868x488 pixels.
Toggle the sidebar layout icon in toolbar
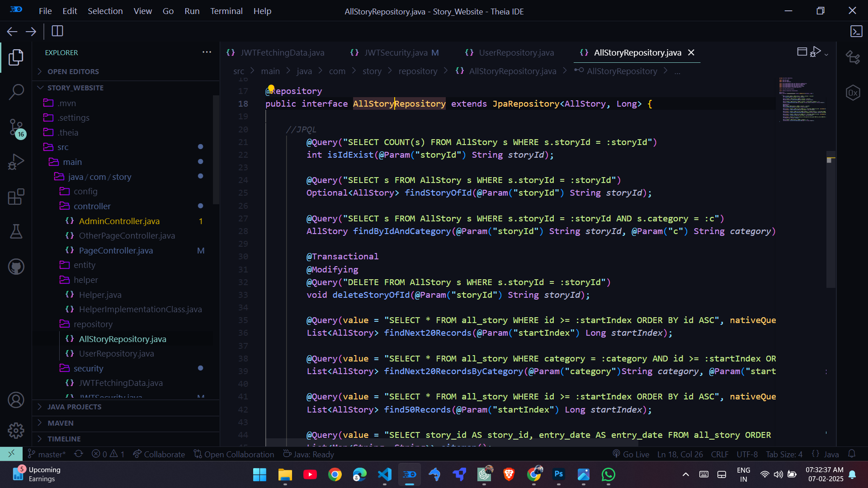pos(57,31)
